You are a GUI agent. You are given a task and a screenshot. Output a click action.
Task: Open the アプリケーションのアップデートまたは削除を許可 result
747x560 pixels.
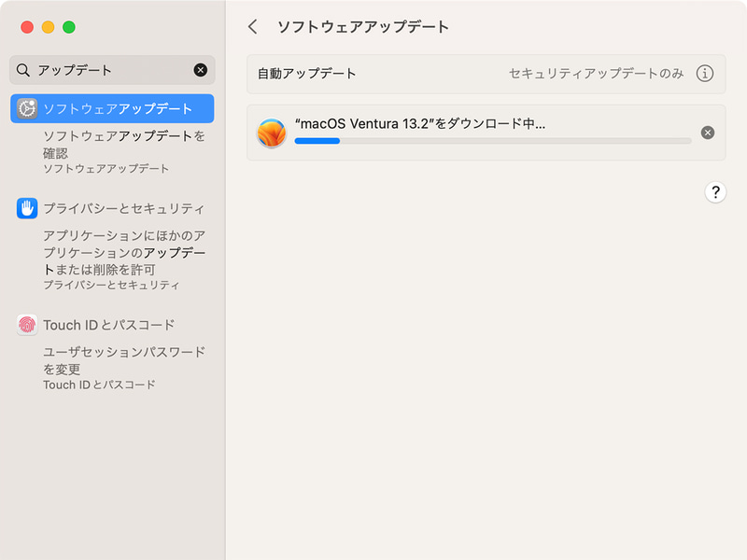[x=124, y=259]
